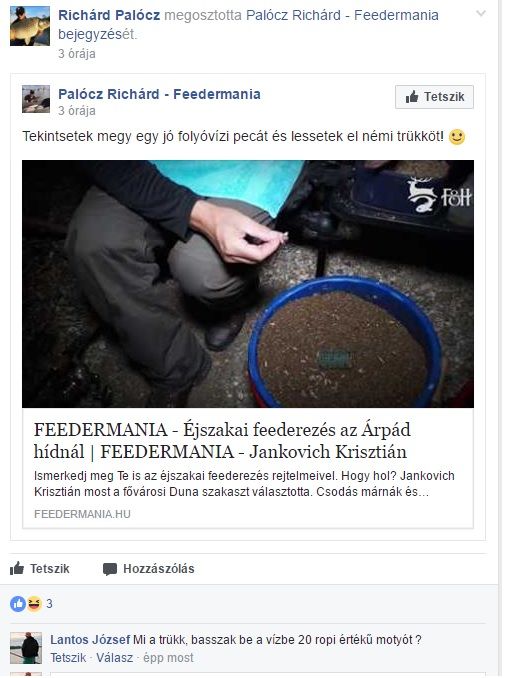Click Válasz to reply to Lantos József
The height and width of the screenshot is (678, 514).
(x=115, y=658)
